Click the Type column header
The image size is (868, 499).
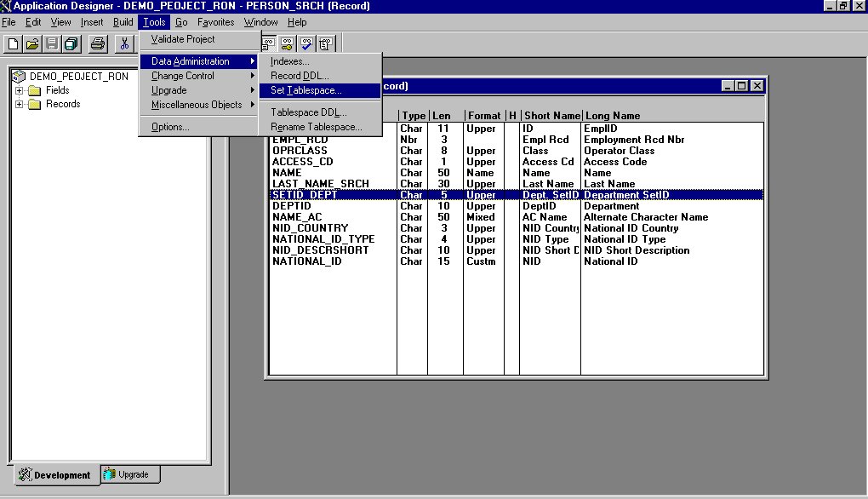[x=413, y=116]
